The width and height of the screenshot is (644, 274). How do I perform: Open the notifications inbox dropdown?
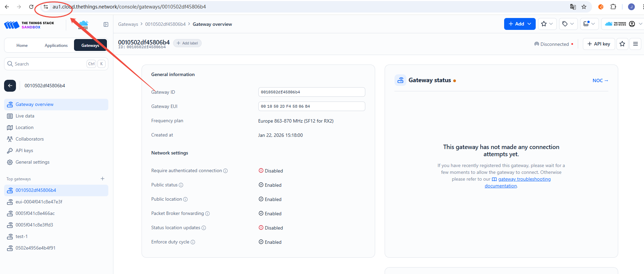589,24
